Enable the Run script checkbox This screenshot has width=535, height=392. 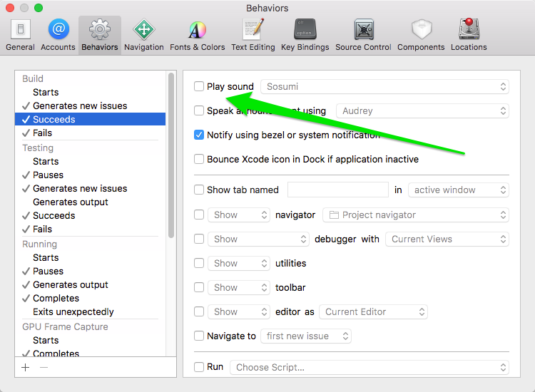coord(199,367)
